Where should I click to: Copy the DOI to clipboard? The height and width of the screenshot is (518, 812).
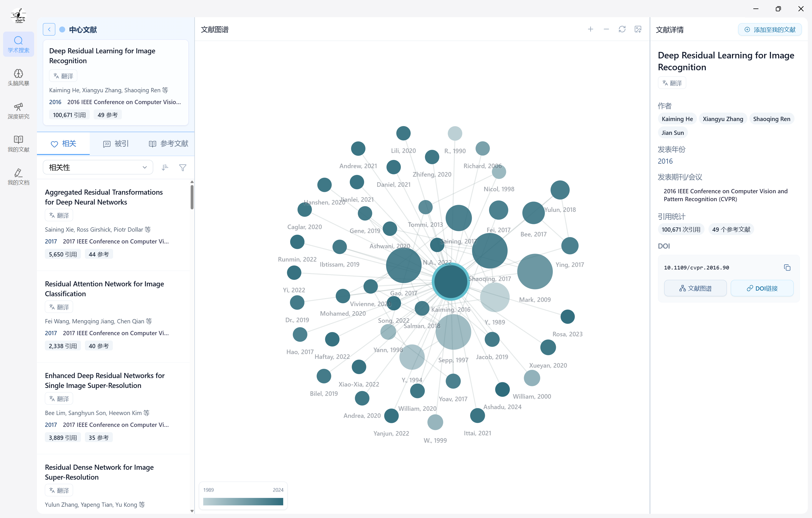787,267
